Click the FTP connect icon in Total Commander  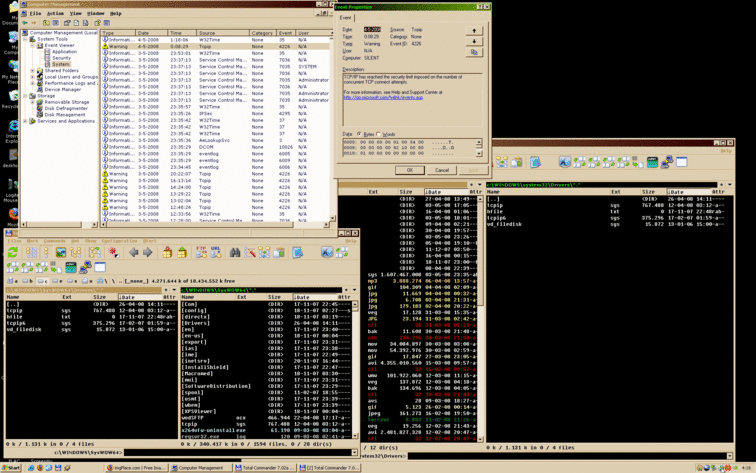201,252
